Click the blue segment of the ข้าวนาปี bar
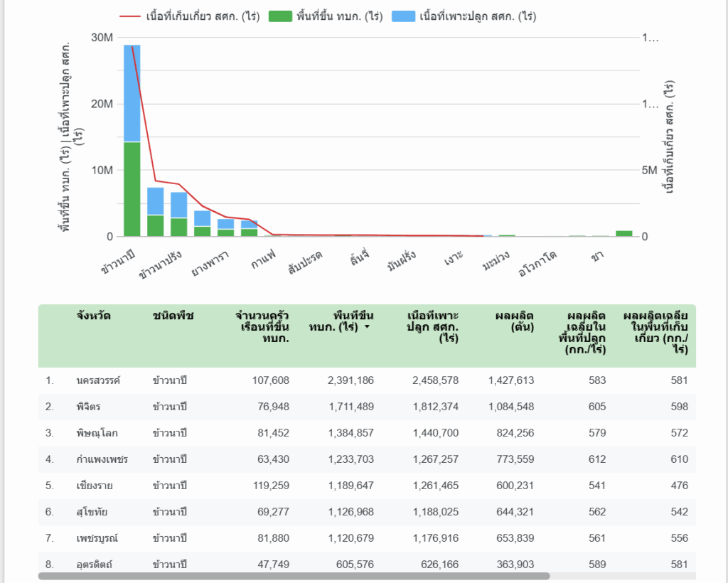 132,92
